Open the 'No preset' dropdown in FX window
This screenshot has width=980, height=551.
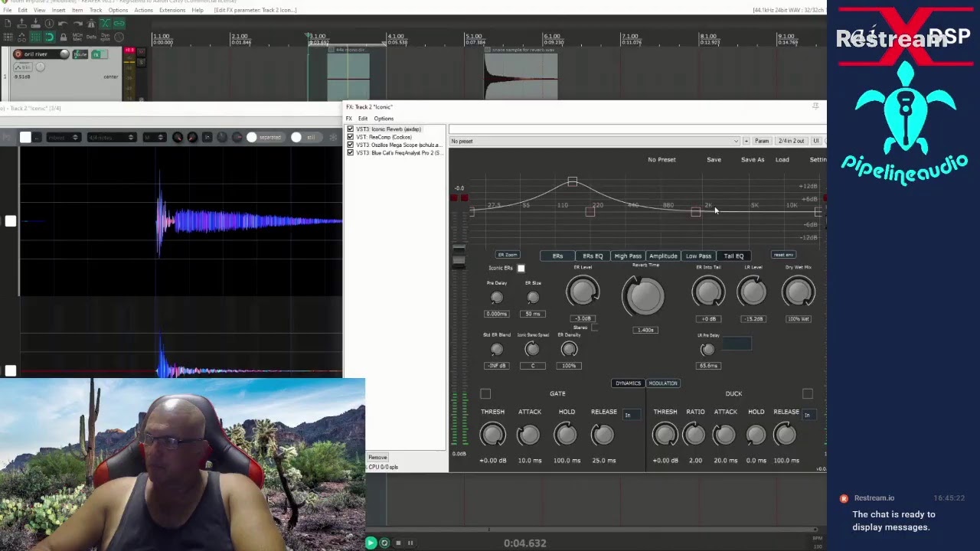click(595, 141)
